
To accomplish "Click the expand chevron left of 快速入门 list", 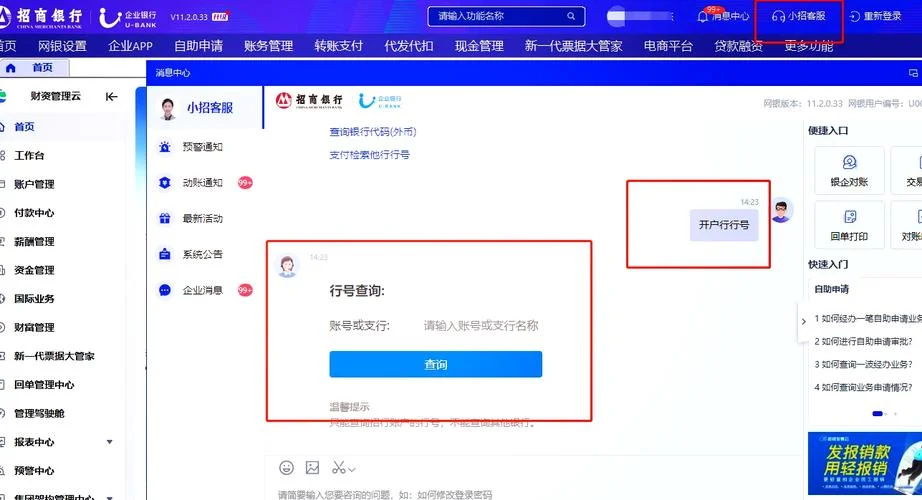I will click(803, 322).
